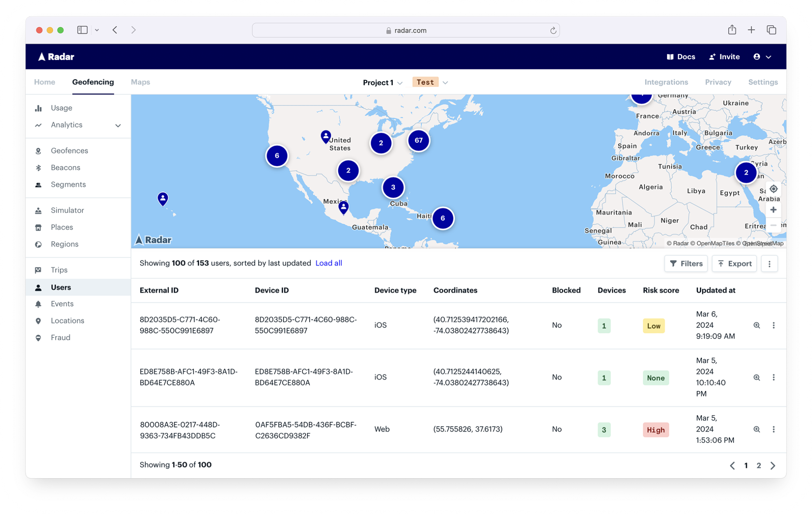
Task: Click the Load all link
Action: point(329,263)
